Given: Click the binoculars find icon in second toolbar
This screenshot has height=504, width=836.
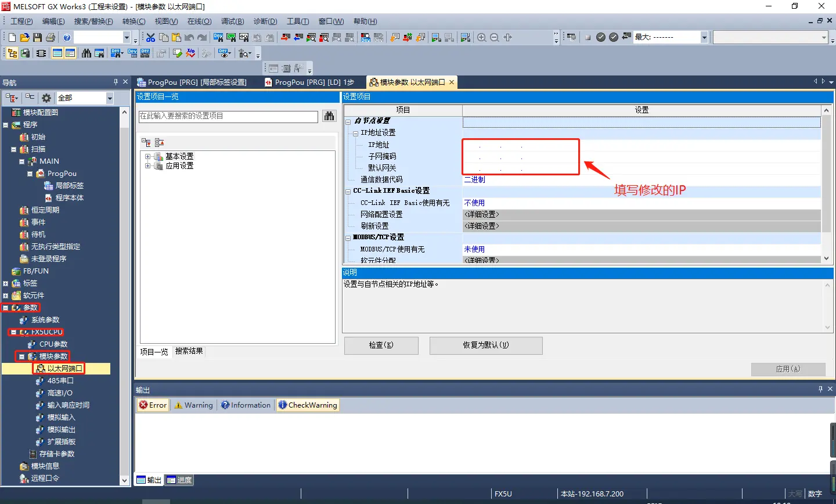Looking at the screenshot, I should (87, 53).
